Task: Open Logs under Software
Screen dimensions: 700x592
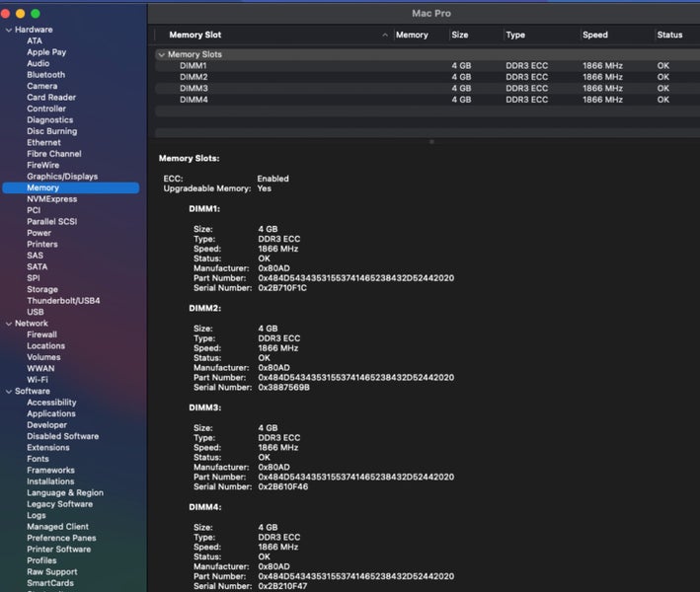Action: coord(37,516)
